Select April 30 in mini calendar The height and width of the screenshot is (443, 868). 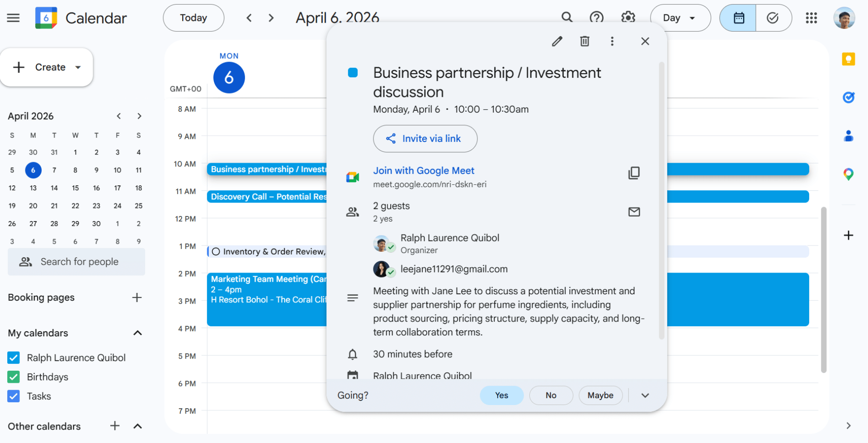pyautogui.click(x=96, y=224)
